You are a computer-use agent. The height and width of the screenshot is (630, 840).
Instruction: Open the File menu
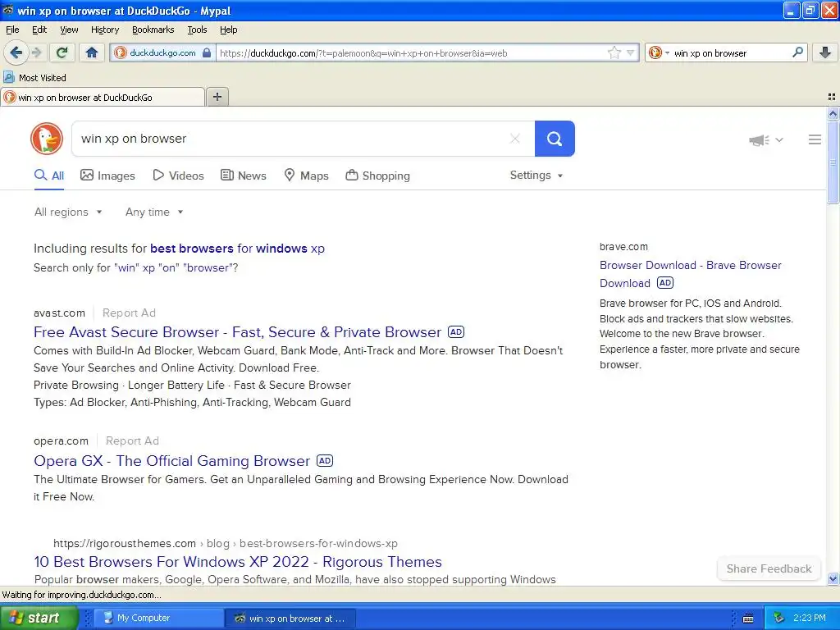12,30
